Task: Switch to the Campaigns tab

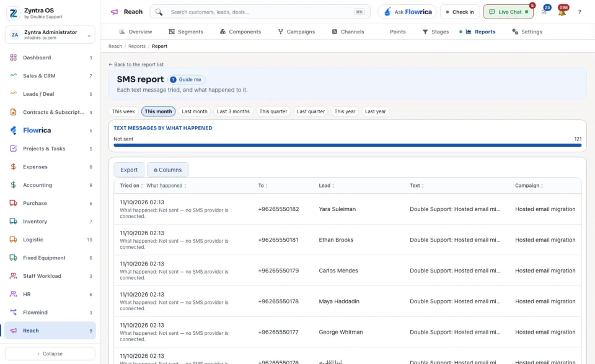Action: [x=296, y=32]
